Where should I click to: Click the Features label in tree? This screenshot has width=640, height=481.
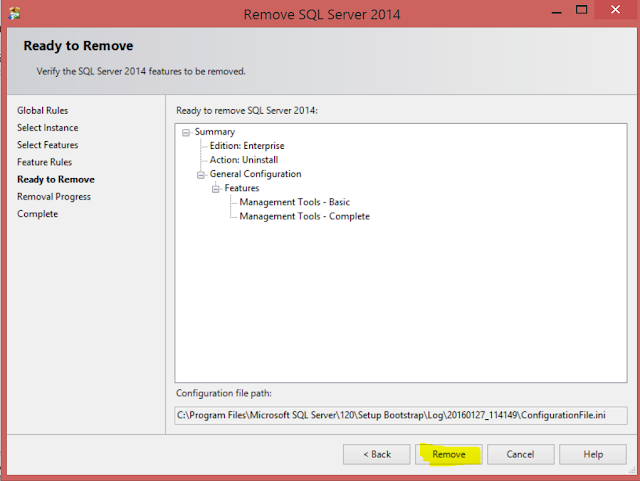point(242,188)
